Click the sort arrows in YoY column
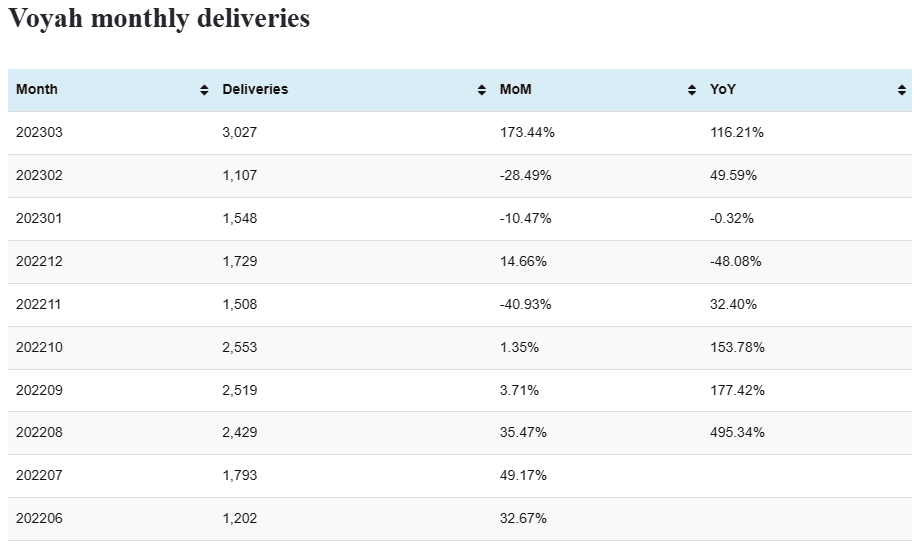 pos(902,90)
